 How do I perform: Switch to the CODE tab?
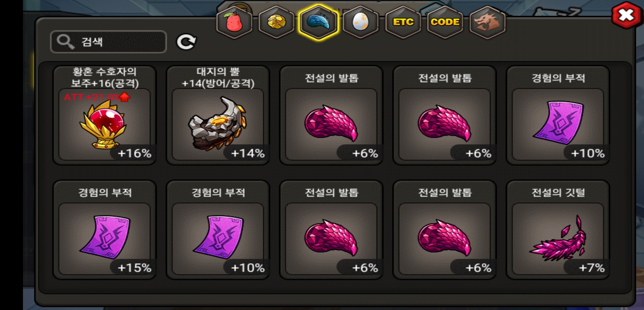[x=445, y=22]
